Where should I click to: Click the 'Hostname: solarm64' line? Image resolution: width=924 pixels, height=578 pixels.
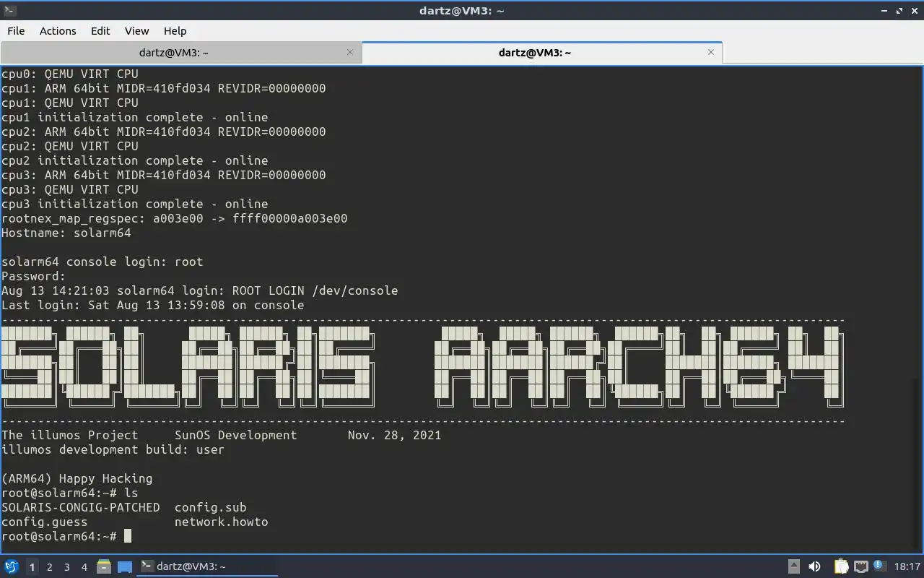point(66,233)
